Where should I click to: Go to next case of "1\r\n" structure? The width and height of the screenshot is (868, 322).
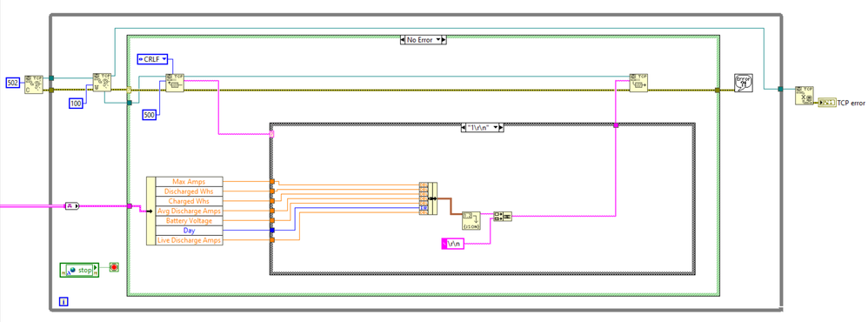502,127
